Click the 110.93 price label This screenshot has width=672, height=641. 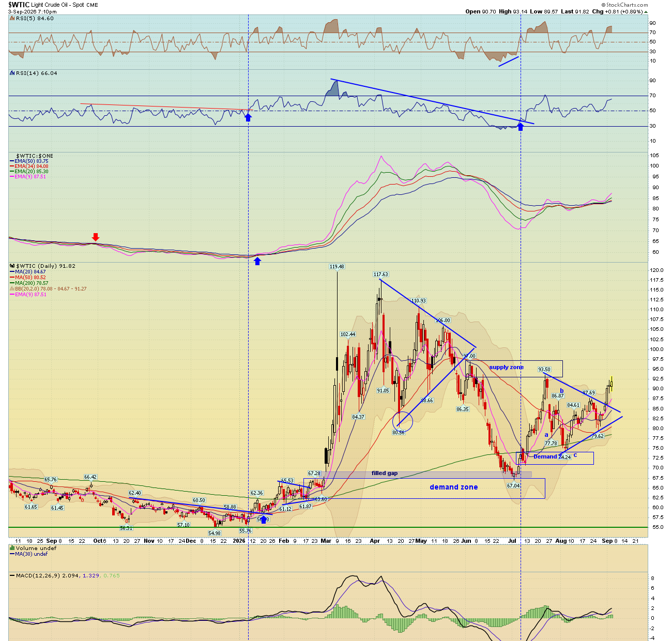click(419, 301)
